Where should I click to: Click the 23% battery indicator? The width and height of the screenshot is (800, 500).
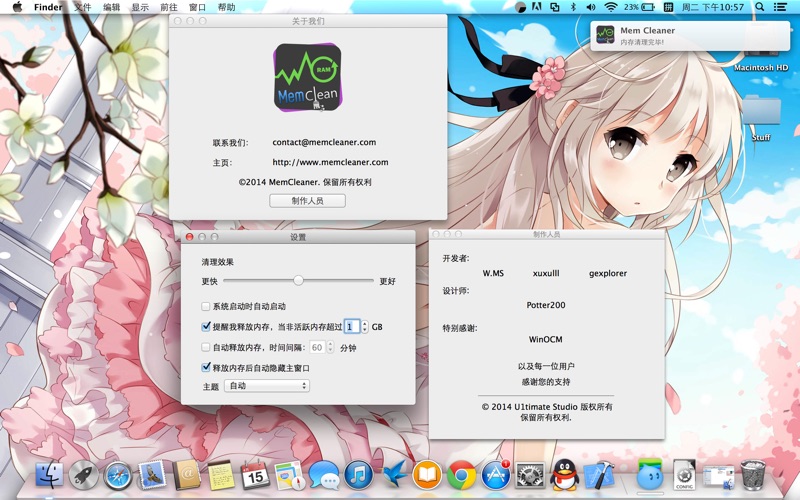pyautogui.click(x=639, y=7)
